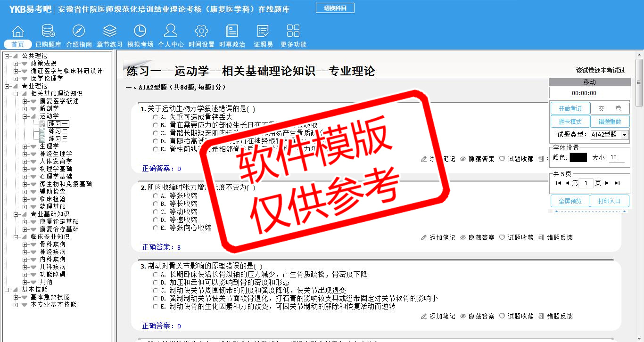Image resolution: width=644 pixels, height=342 pixels.
Task: Select 练习二 in the tree
Action: (58, 131)
